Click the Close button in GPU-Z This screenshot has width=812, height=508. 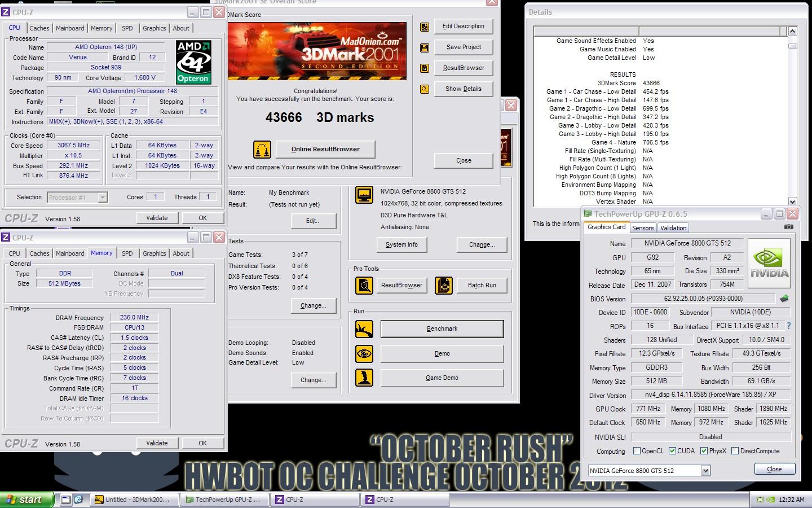click(x=775, y=469)
